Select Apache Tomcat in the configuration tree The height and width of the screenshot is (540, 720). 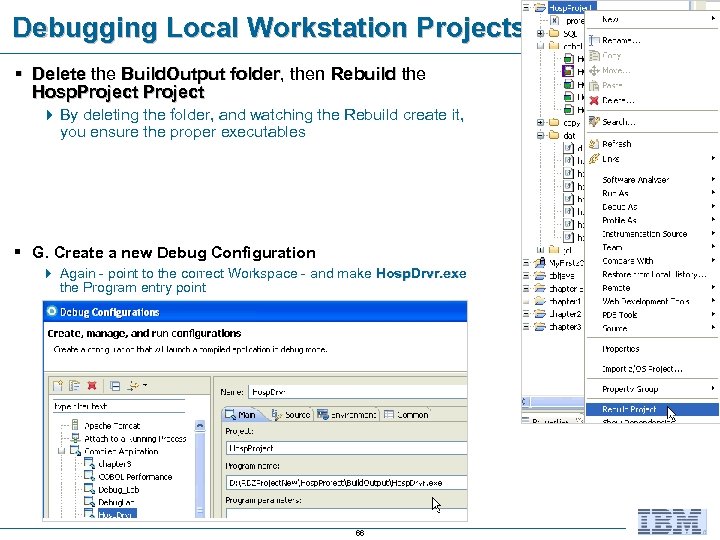112,426
